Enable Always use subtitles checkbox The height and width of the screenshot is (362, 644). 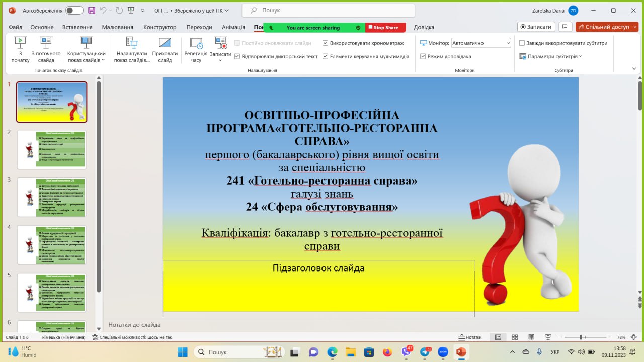[x=522, y=43]
